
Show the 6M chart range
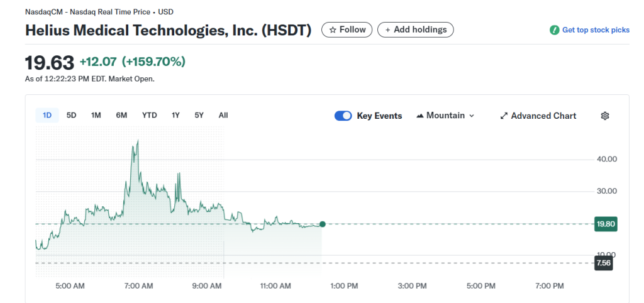[x=121, y=115]
